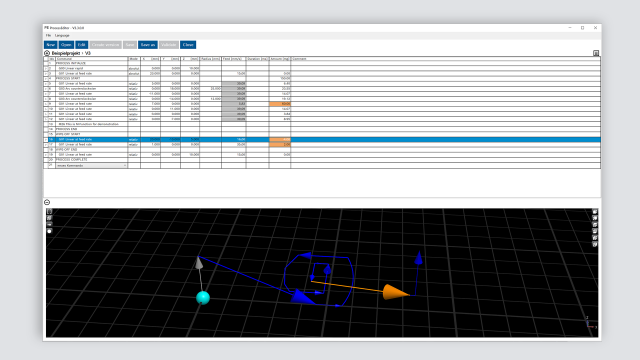Select the PROCESS INITIALIZE row
Viewport: 640px width, 360px height.
coord(322,63)
